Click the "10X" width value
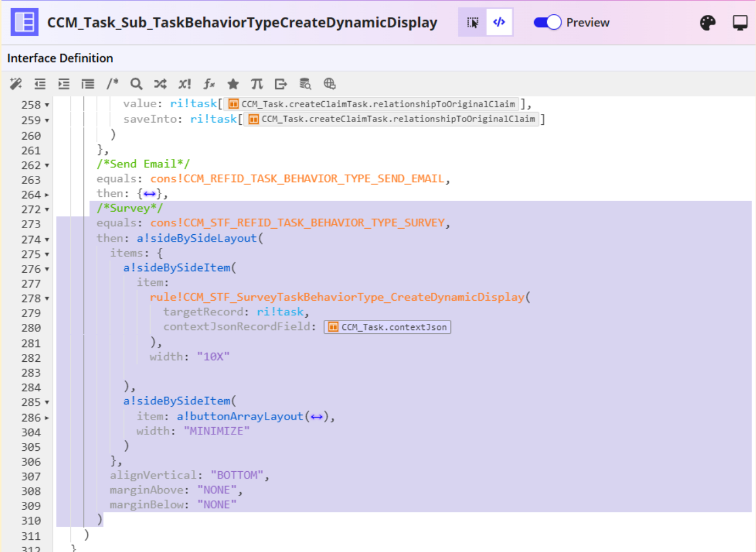The image size is (756, 552). (213, 356)
